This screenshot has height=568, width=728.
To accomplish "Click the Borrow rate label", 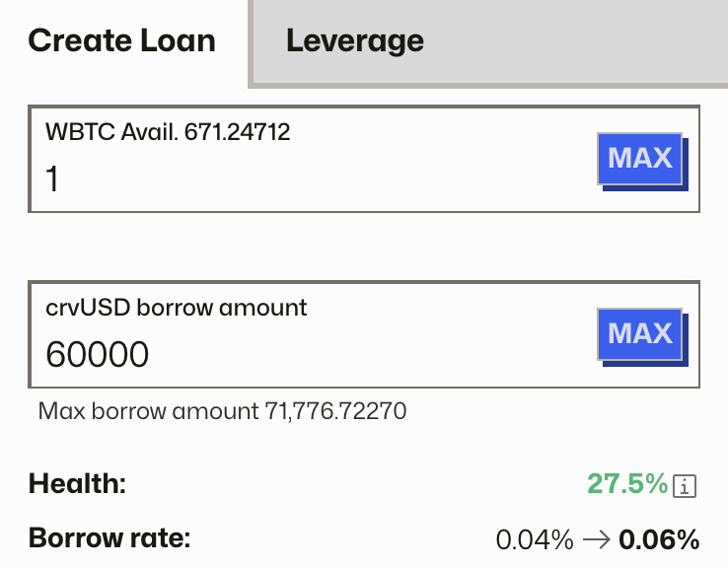I will (109, 539).
